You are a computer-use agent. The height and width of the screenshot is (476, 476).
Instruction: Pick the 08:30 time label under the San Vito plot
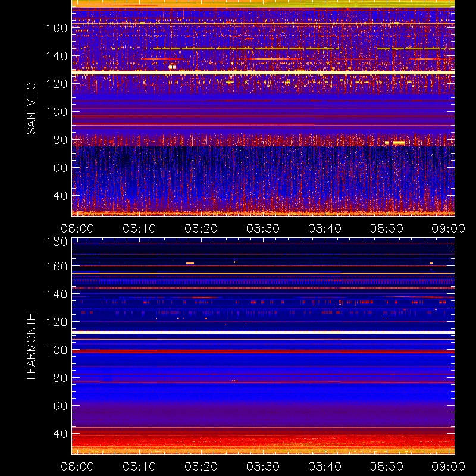click(263, 228)
